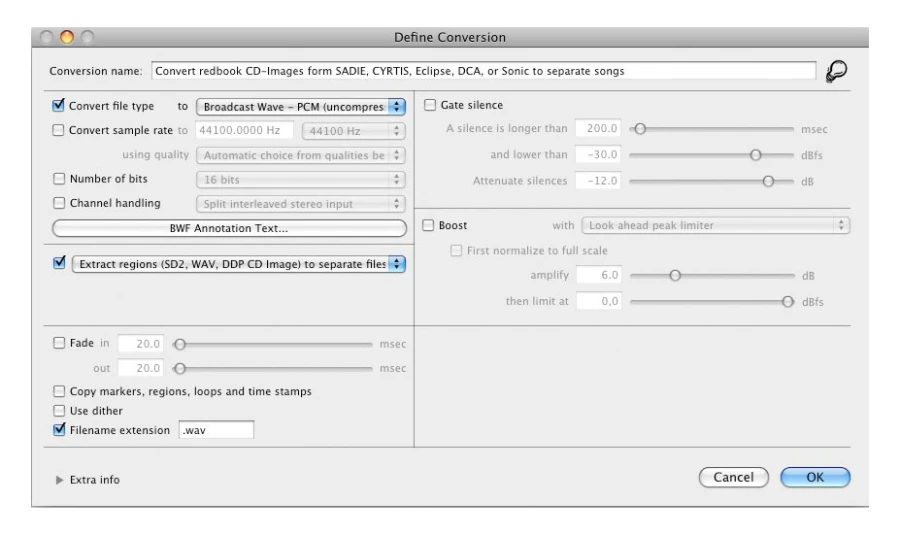Minimize the Define Conversion window
The image size is (900, 535).
67,37
